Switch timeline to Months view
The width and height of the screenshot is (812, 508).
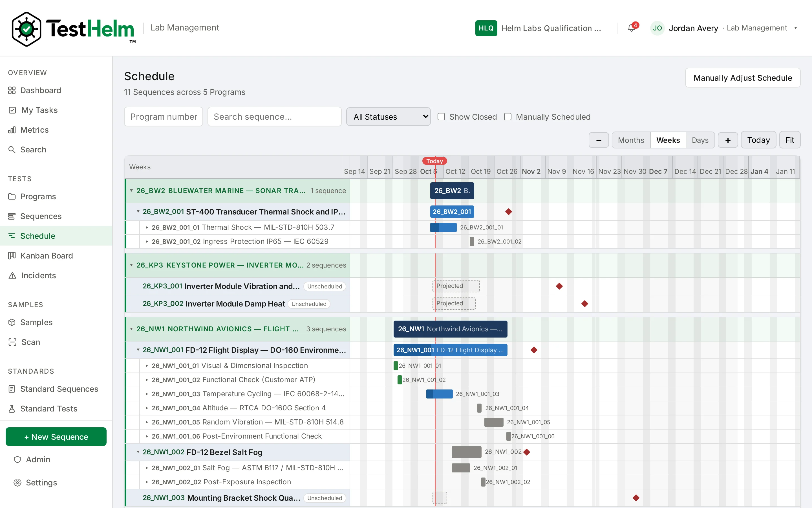(631, 140)
